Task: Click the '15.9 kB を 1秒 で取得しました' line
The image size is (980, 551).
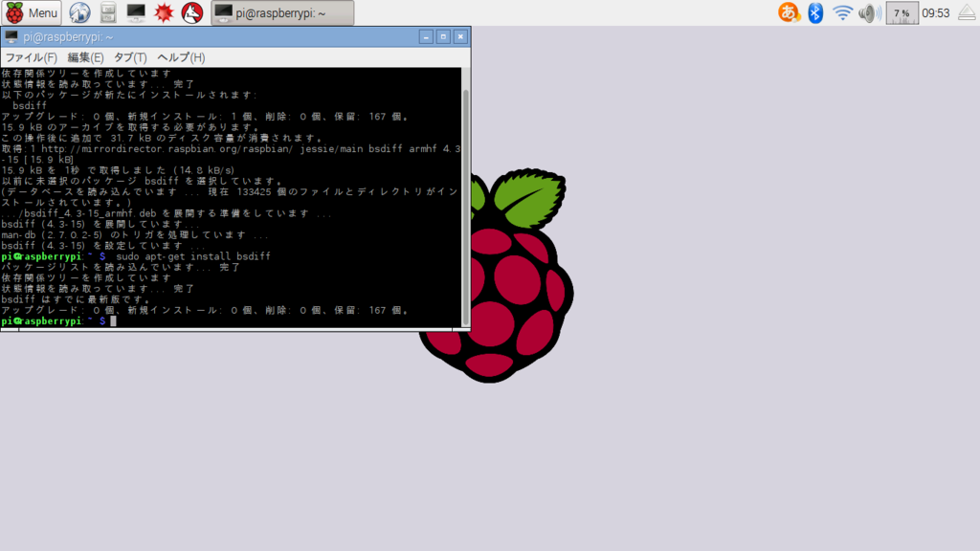Action: click(x=118, y=170)
